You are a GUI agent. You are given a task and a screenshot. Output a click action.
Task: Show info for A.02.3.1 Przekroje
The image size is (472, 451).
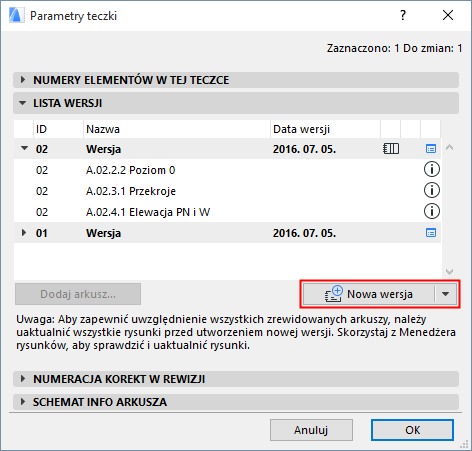point(431,190)
